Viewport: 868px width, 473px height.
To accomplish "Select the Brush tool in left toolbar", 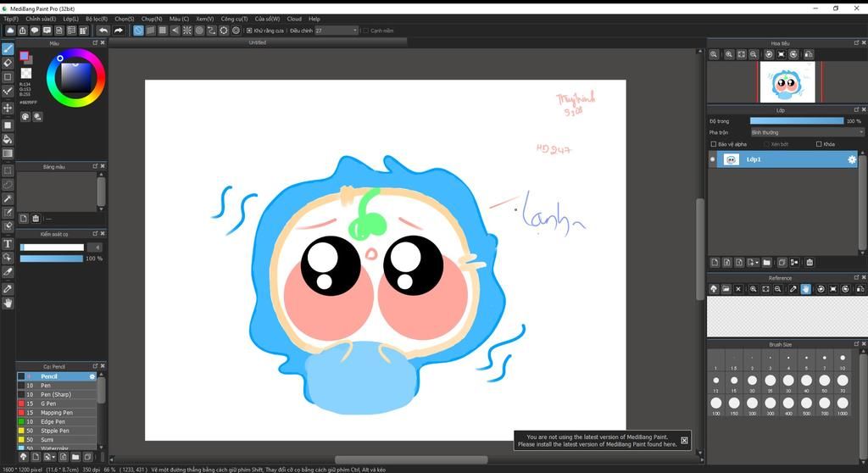I will tap(8, 49).
